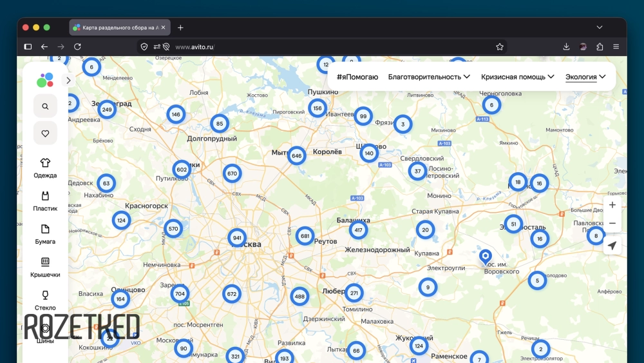This screenshot has height=363, width=644.
Task: Select the Бумага paper category
Action: 45,234
